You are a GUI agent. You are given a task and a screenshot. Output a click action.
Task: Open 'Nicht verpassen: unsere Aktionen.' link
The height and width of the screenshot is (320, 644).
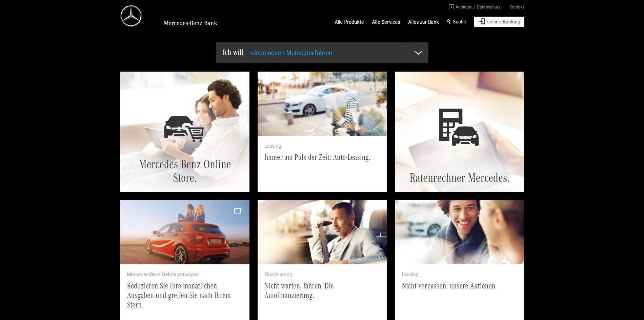click(449, 286)
